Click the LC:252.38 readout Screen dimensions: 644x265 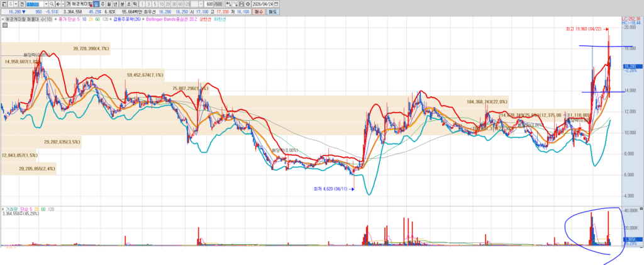[x=631, y=19]
